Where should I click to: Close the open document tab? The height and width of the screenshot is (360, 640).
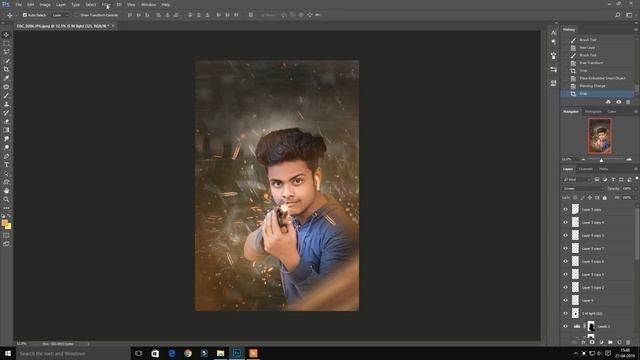pos(113,26)
